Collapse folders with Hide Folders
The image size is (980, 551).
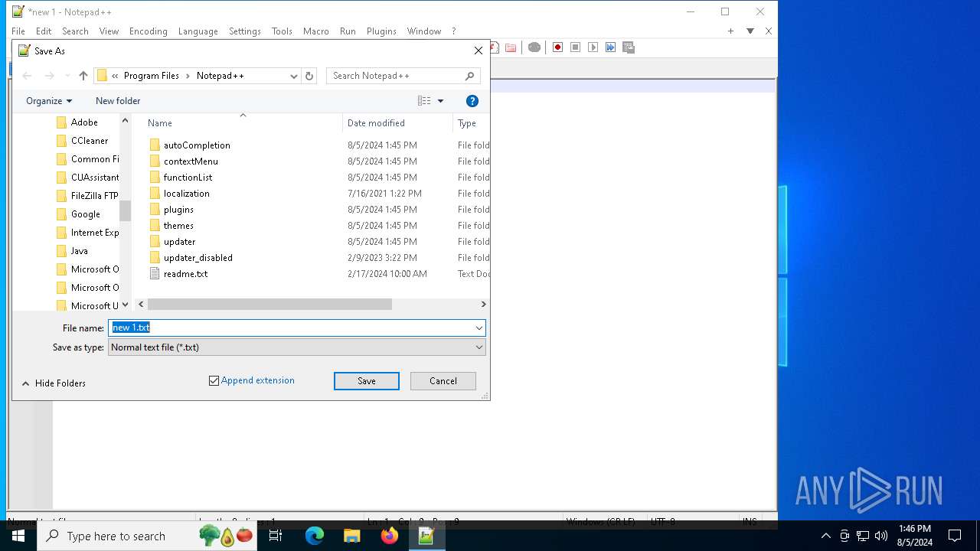pyautogui.click(x=53, y=383)
